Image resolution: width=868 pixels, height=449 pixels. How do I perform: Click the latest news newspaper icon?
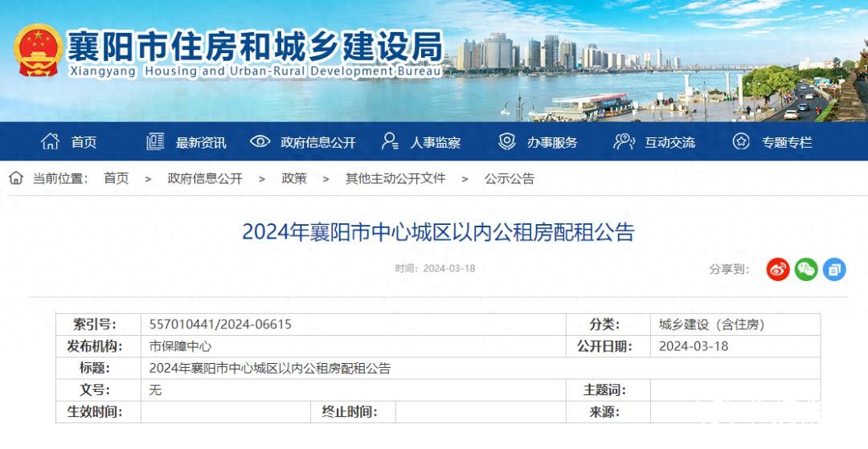tap(155, 142)
